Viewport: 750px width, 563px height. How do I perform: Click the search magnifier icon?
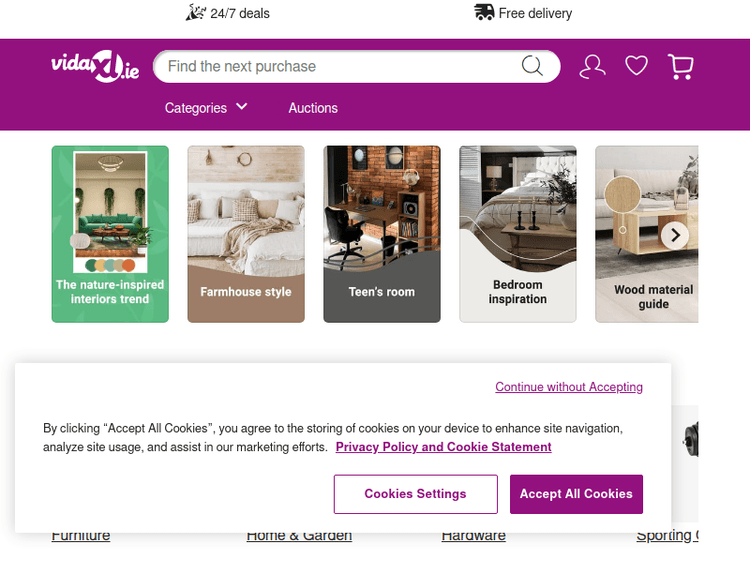pyautogui.click(x=532, y=67)
